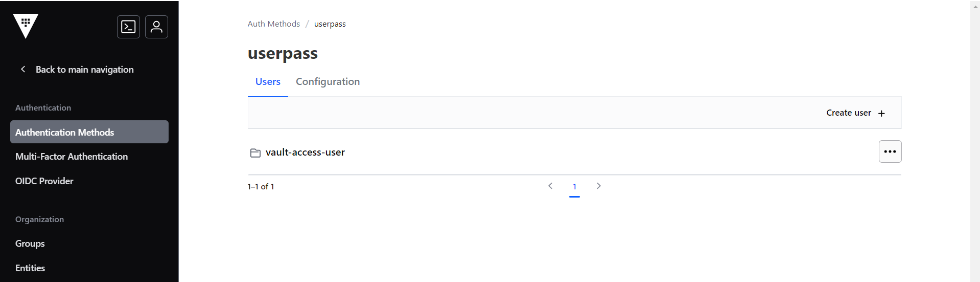Open Entities in the sidebar
Screen dimensions: 980x282
[30, 268]
